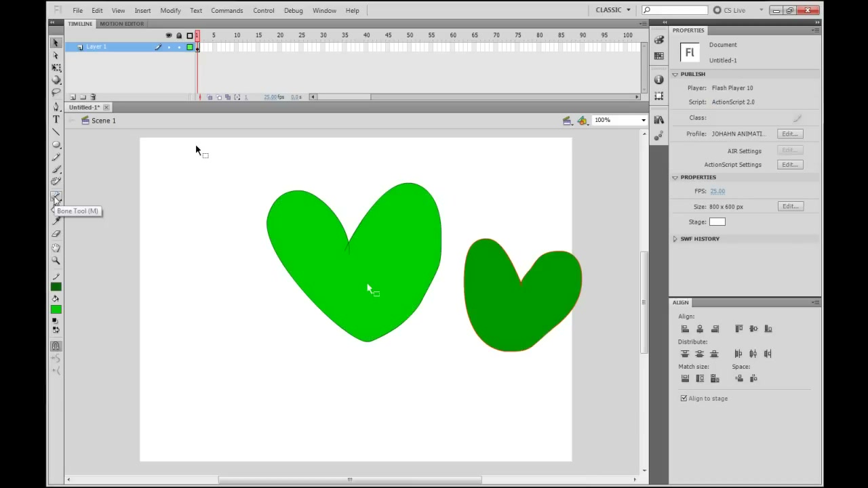Image resolution: width=868 pixels, height=488 pixels.
Task: Select the Eraser tool
Action: click(56, 233)
